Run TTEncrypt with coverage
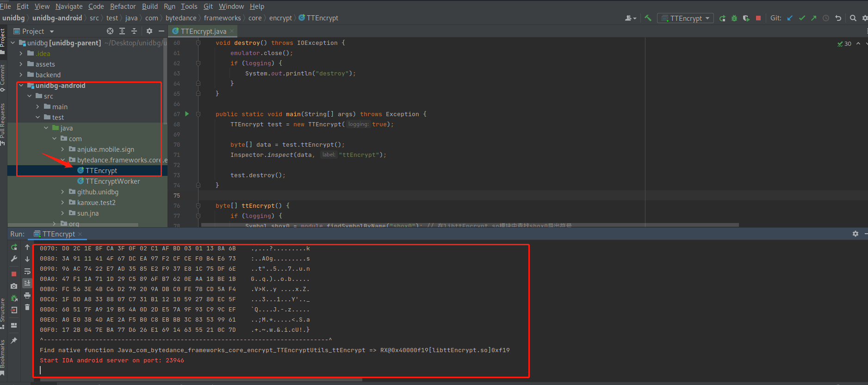868x385 pixels. (x=746, y=18)
